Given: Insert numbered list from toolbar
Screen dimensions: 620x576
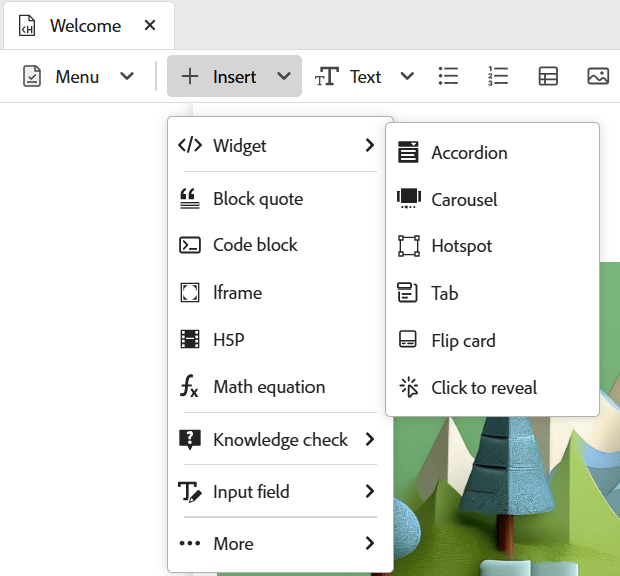Looking at the screenshot, I should pyautogui.click(x=498, y=77).
